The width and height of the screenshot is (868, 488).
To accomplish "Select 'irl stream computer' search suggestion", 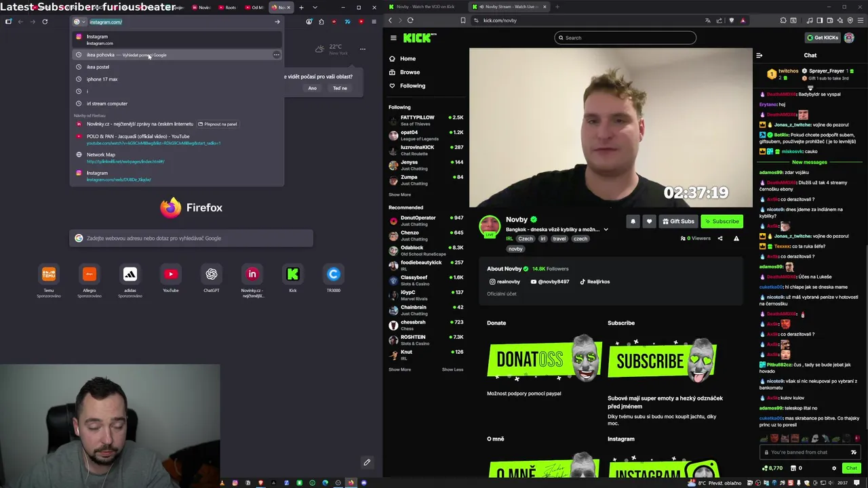I will pyautogui.click(x=176, y=104).
